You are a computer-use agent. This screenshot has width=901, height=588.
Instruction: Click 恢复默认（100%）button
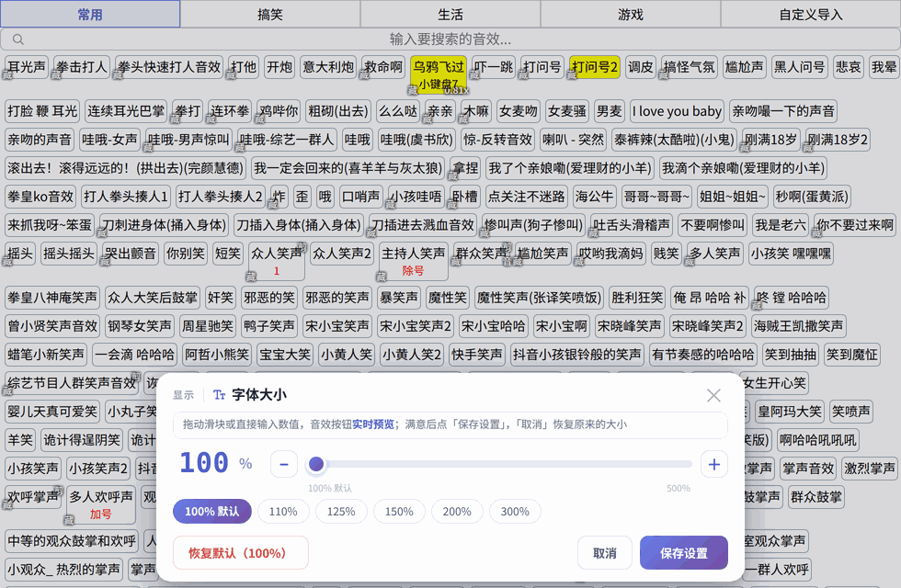point(241,553)
